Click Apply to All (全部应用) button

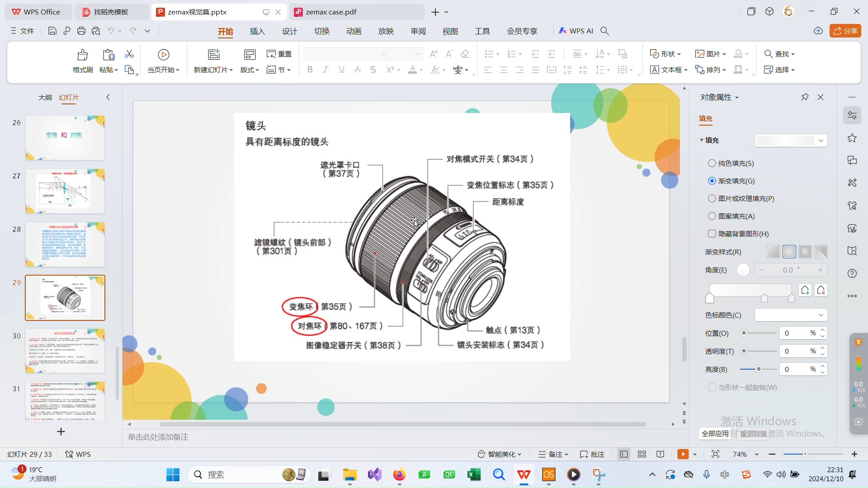pyautogui.click(x=715, y=434)
